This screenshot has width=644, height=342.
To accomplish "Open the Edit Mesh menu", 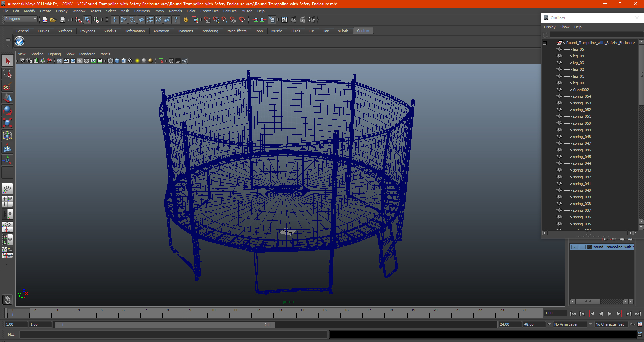I will point(142,11).
